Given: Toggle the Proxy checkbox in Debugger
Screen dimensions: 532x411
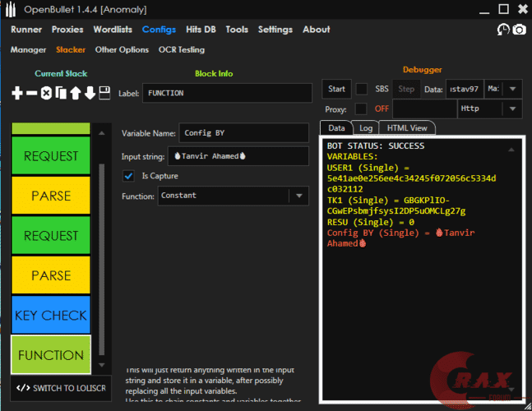Looking at the screenshot, I should click(361, 109).
